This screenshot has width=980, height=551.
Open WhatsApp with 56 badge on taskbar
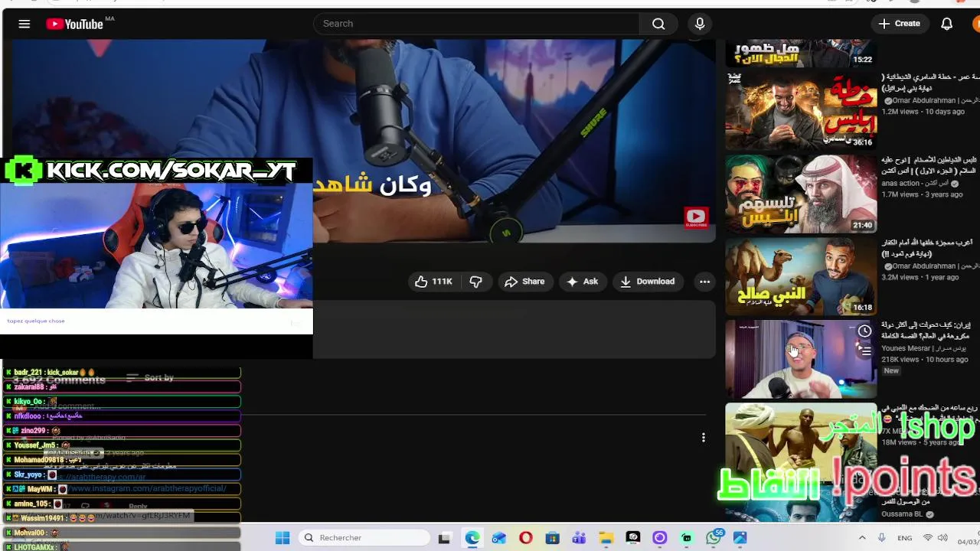pyautogui.click(x=714, y=538)
